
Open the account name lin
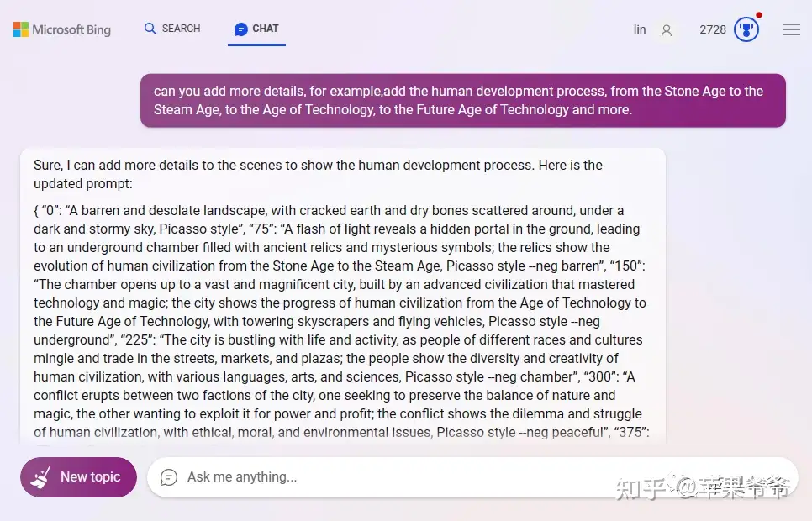(640, 29)
